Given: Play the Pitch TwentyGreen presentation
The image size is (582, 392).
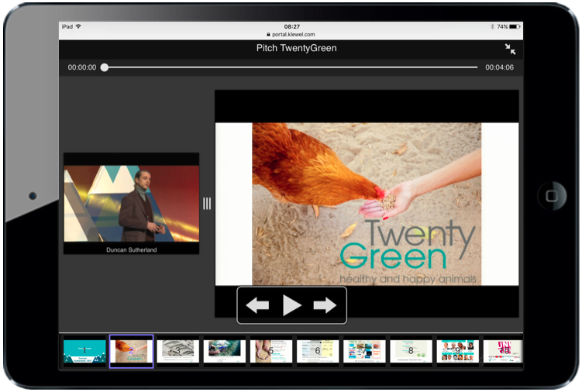Looking at the screenshot, I should click(x=291, y=305).
